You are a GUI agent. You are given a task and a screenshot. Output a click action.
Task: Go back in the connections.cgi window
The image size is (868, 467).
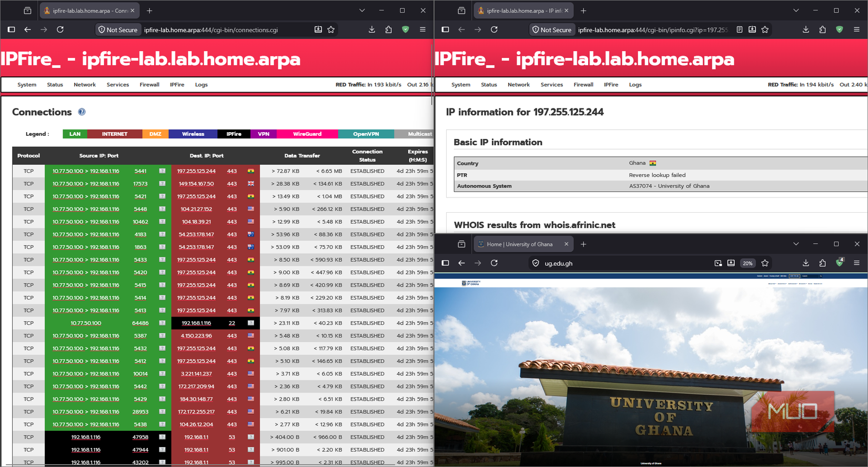coord(27,29)
